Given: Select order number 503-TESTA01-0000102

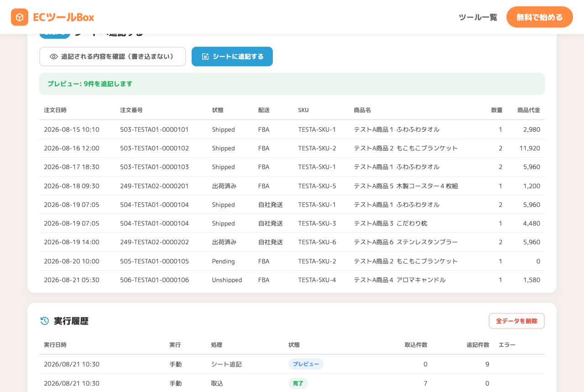Looking at the screenshot, I should point(154,148).
